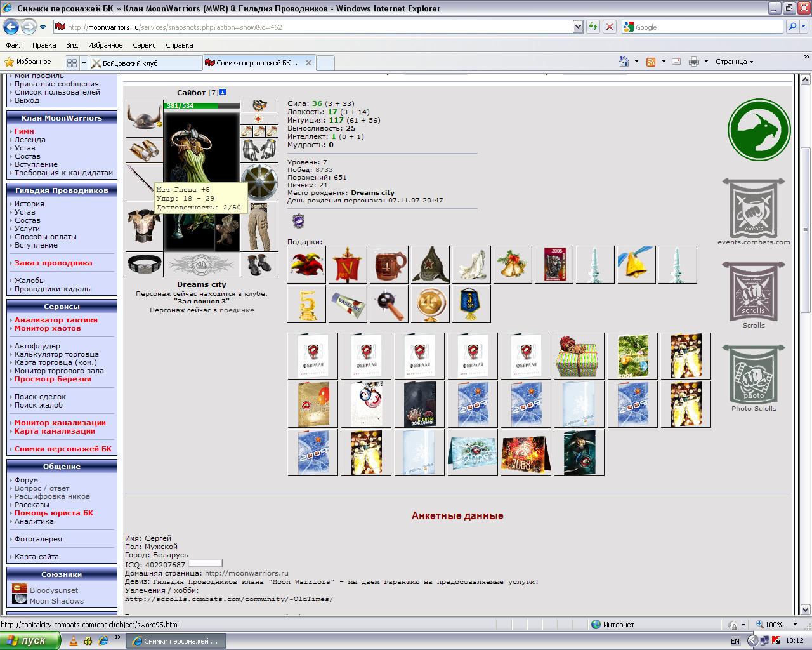Open the Гимн sidebar link
Image resolution: width=812 pixels, height=650 pixels.
pyautogui.click(x=24, y=131)
